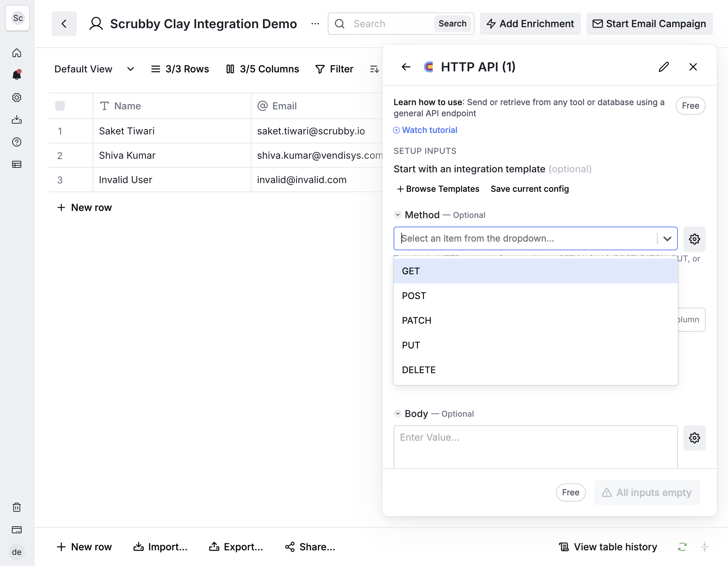Open the 3/3 Rows selector
The image size is (728, 566).
pyautogui.click(x=180, y=69)
